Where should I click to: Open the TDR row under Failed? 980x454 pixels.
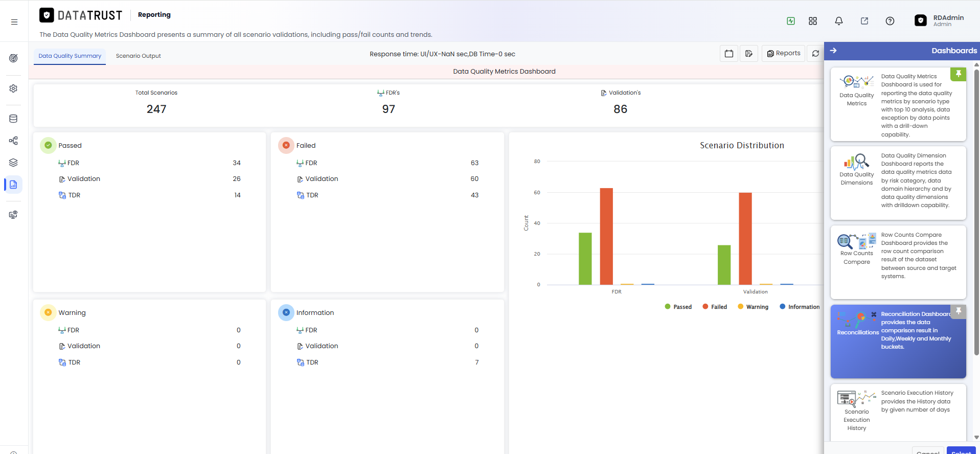388,195
